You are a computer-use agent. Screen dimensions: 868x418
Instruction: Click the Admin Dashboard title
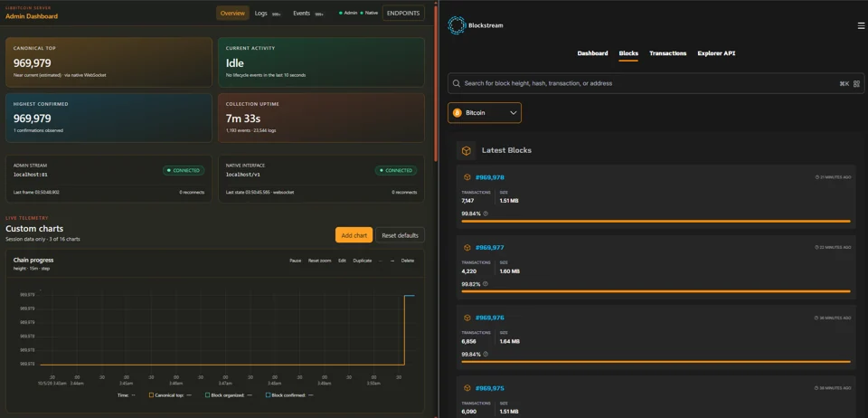click(x=32, y=16)
